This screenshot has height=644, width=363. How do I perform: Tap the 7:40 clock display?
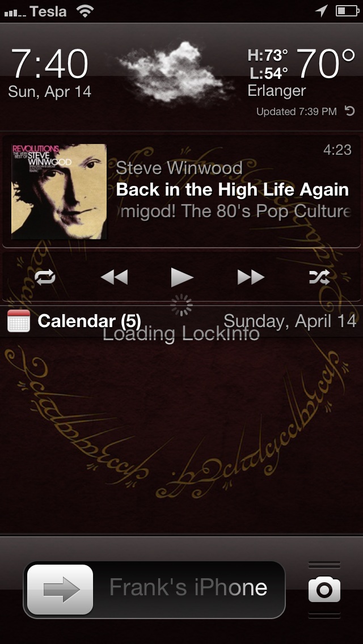coord(49,63)
